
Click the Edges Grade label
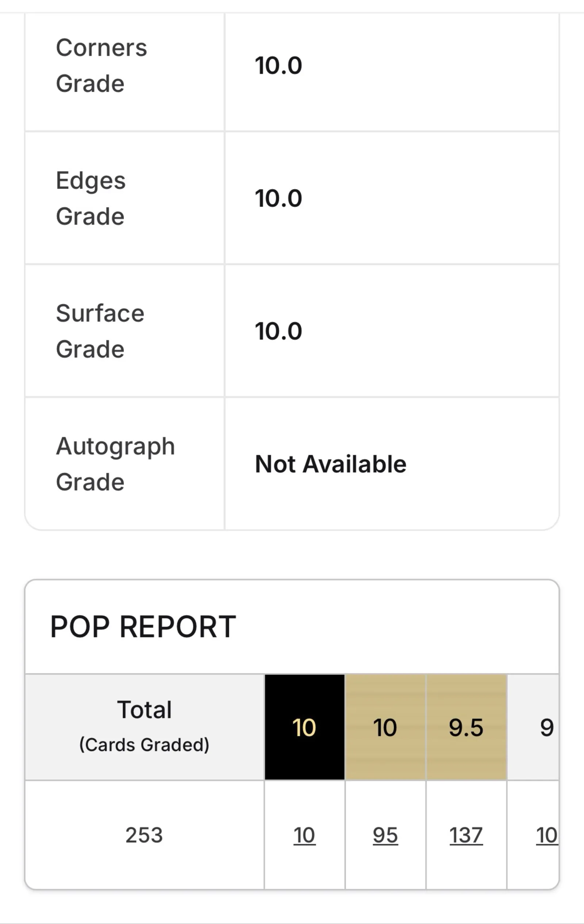(x=91, y=198)
